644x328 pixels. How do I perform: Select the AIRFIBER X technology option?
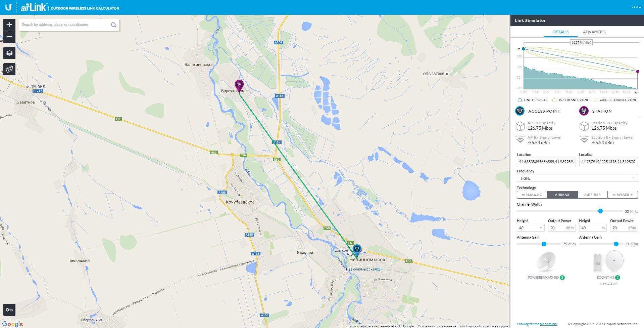(x=623, y=195)
